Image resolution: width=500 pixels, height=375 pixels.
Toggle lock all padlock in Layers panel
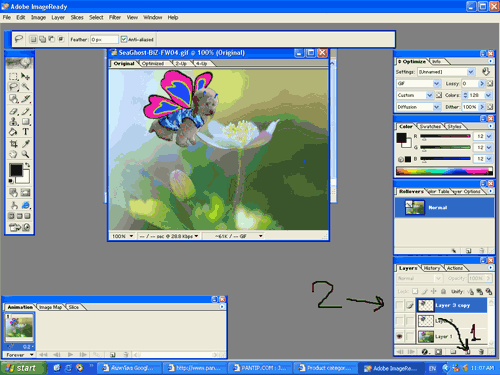(x=444, y=291)
